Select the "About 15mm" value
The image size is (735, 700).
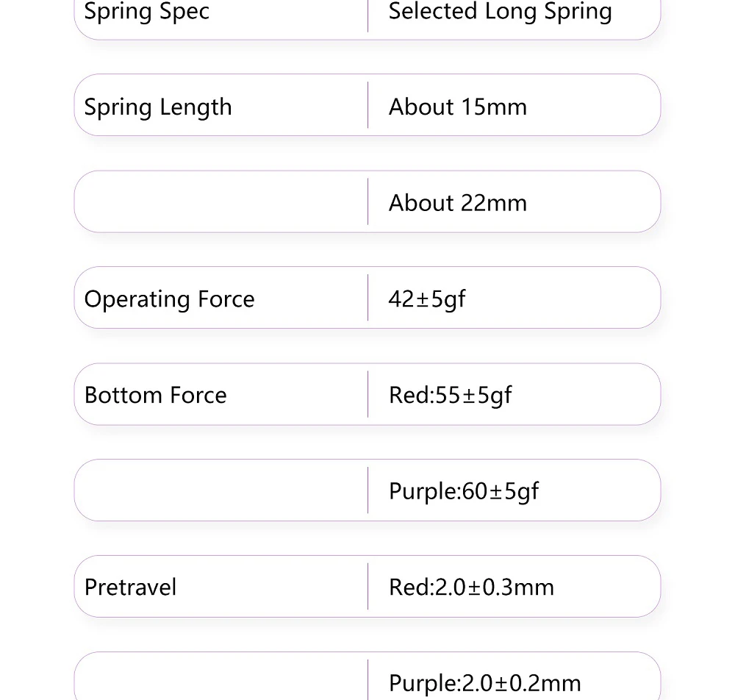[x=457, y=107]
